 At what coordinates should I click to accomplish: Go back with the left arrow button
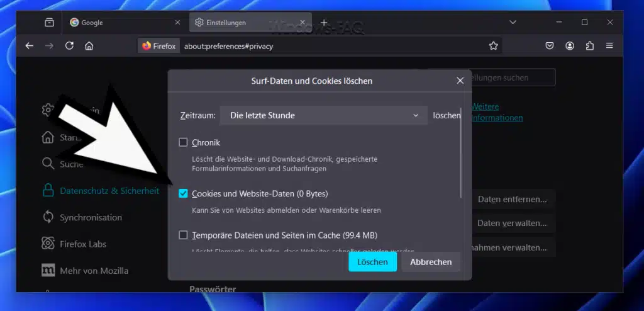pyautogui.click(x=29, y=46)
